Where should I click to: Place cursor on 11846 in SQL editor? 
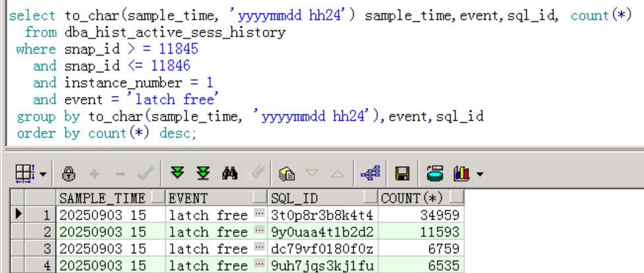click(x=171, y=66)
